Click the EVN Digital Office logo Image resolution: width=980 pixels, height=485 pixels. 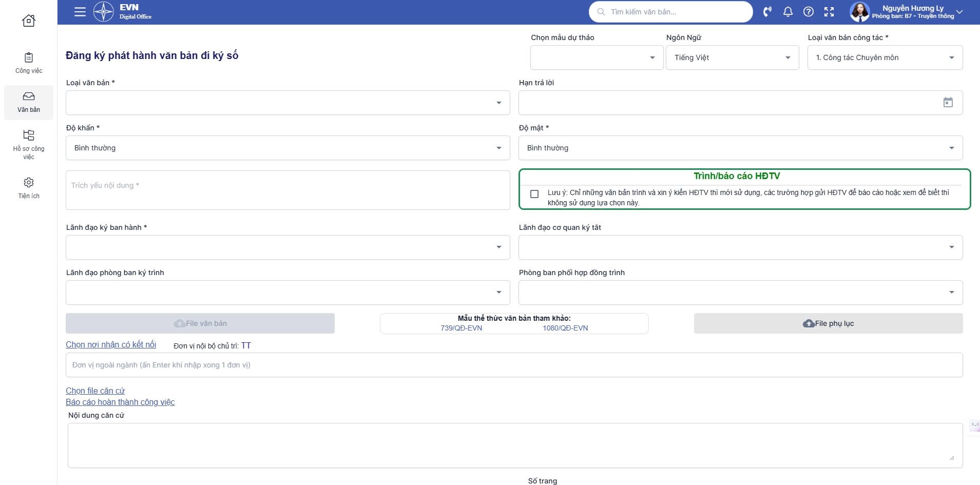pos(122,12)
